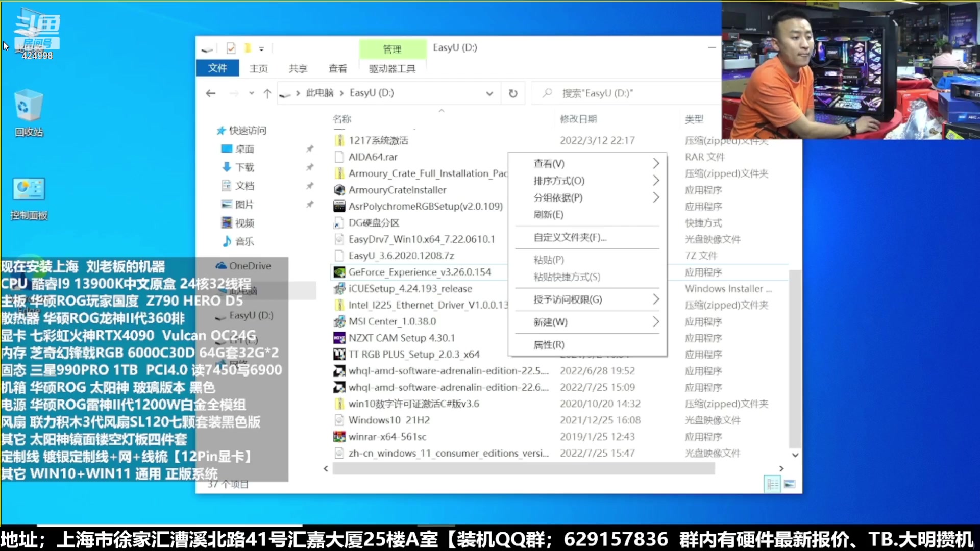This screenshot has width=980, height=551.
Task: Click the horizontal scrollbar of file list
Action: (x=523, y=468)
